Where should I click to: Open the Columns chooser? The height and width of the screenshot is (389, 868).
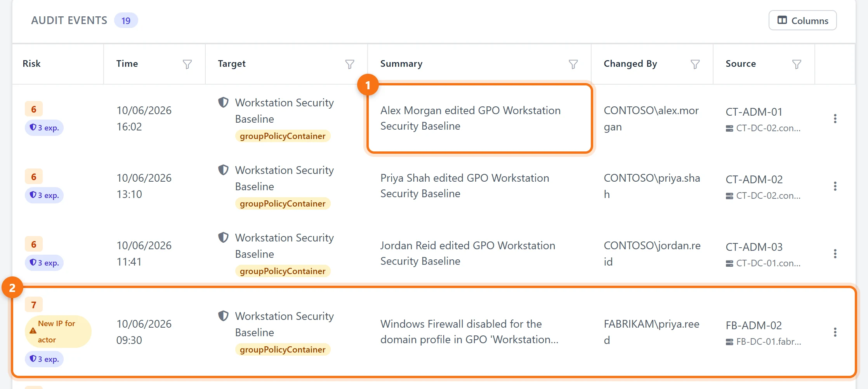pos(802,20)
